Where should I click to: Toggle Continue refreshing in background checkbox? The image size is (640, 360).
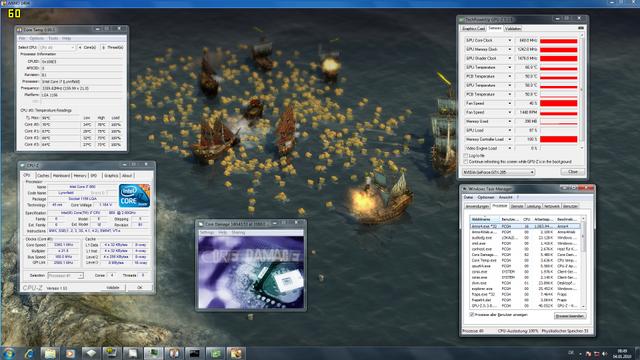466,162
